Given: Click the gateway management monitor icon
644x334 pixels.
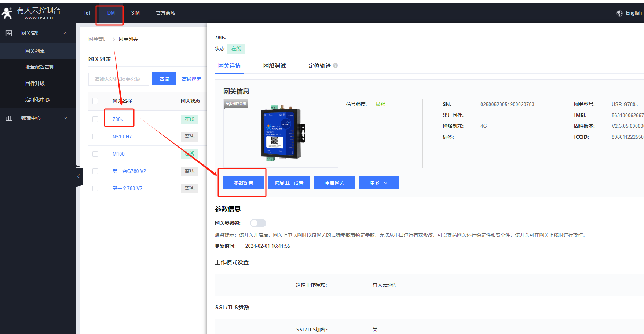Looking at the screenshot, I should [x=9, y=33].
